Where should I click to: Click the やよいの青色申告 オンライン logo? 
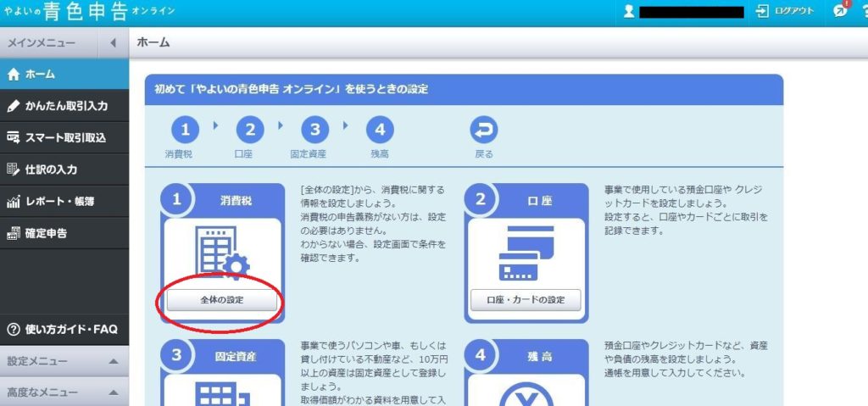90,12
